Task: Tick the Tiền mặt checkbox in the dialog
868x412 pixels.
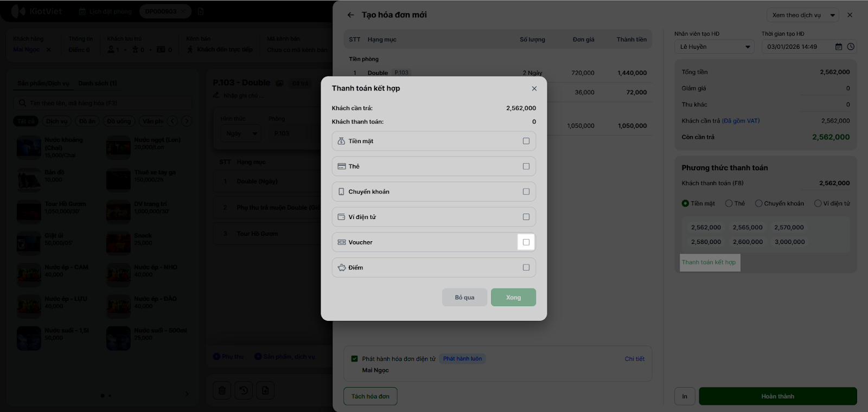Action: click(526, 141)
